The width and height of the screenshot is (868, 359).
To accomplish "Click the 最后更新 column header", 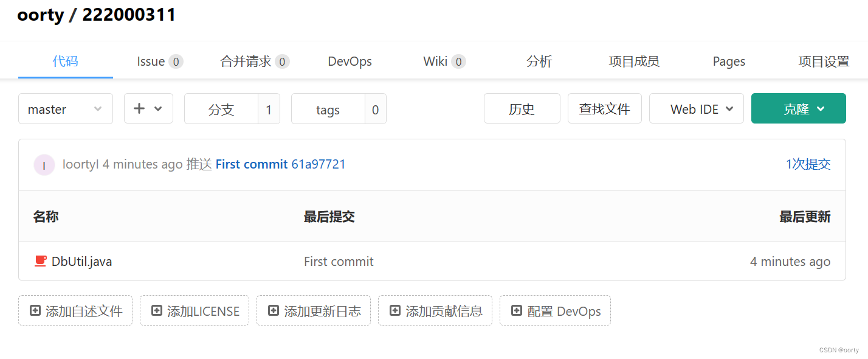I will (805, 217).
